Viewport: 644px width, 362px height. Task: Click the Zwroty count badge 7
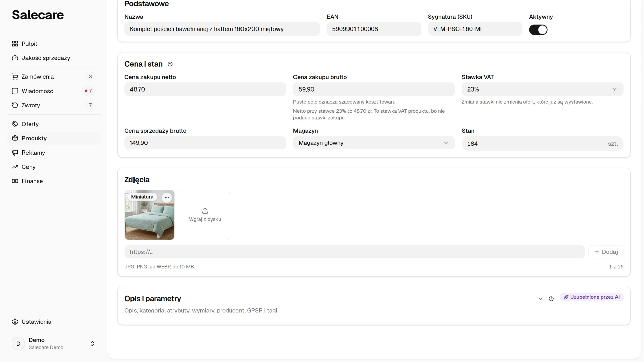(x=90, y=105)
